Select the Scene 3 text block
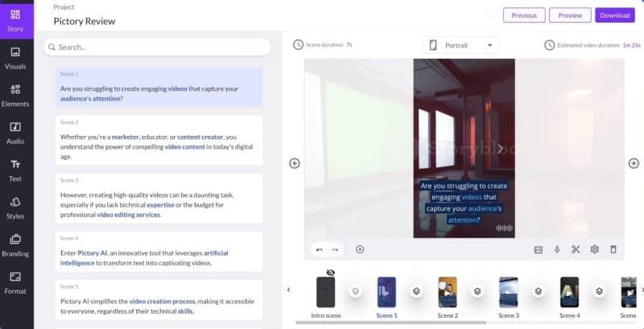The height and width of the screenshot is (329, 644). tap(159, 198)
